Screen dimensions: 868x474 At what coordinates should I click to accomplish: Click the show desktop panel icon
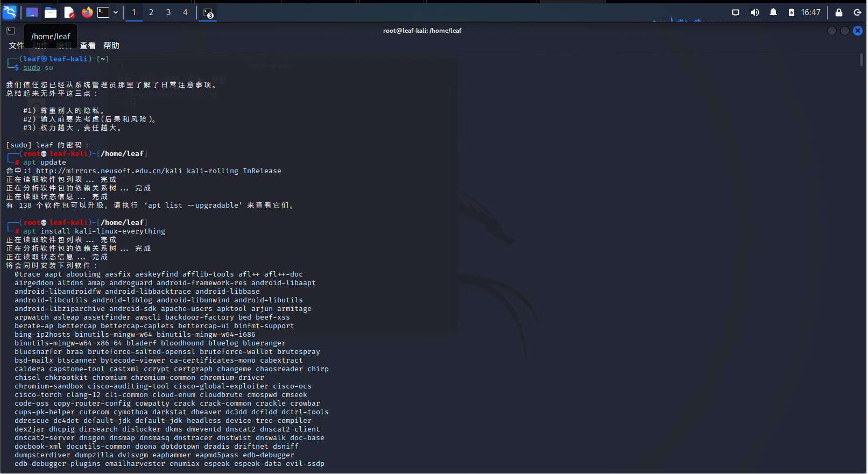[32, 12]
